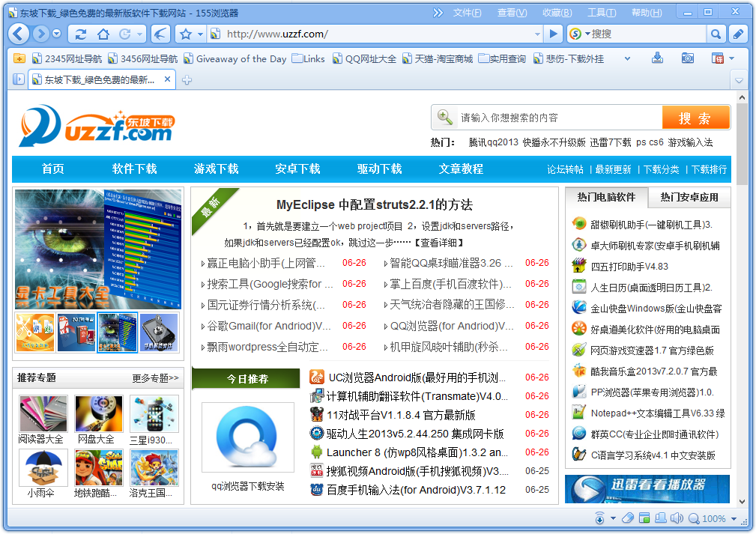756x534 pixels.
Task: Click the orange 搜索 button
Action: point(695,118)
